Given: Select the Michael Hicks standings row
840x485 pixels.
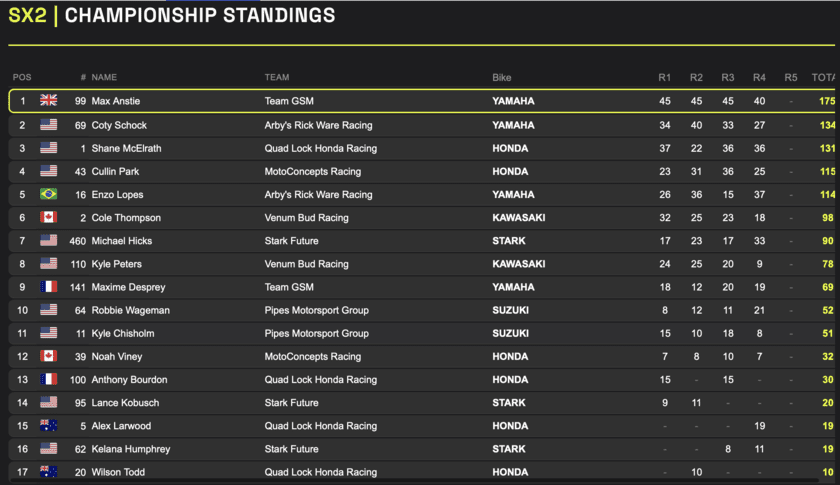Looking at the screenshot, I should [x=420, y=241].
